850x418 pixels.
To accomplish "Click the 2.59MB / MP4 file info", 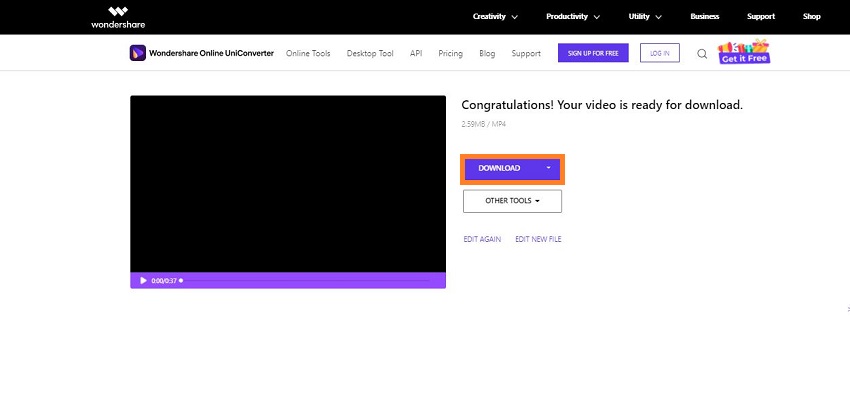I will (x=484, y=124).
